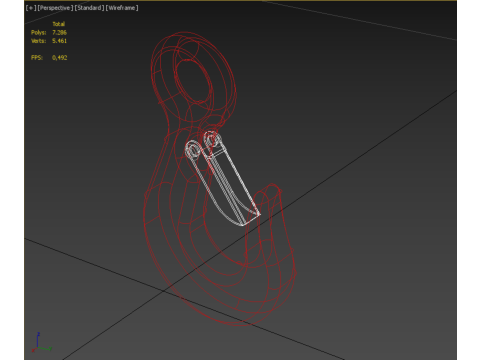
Task: Open the [Wireframe] shading mode menu
Action: point(122,8)
